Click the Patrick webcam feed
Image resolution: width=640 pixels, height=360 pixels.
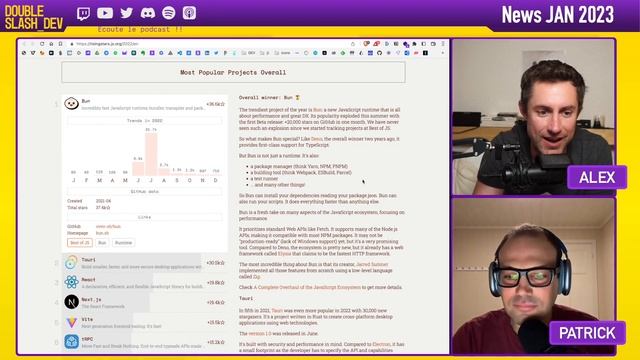[533, 276]
